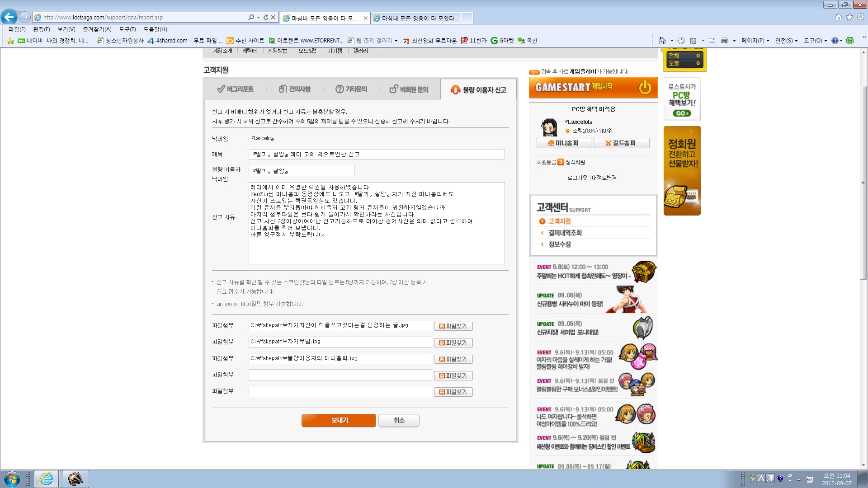
Task: Click the power icon on GAMESTART banner
Action: point(645,87)
